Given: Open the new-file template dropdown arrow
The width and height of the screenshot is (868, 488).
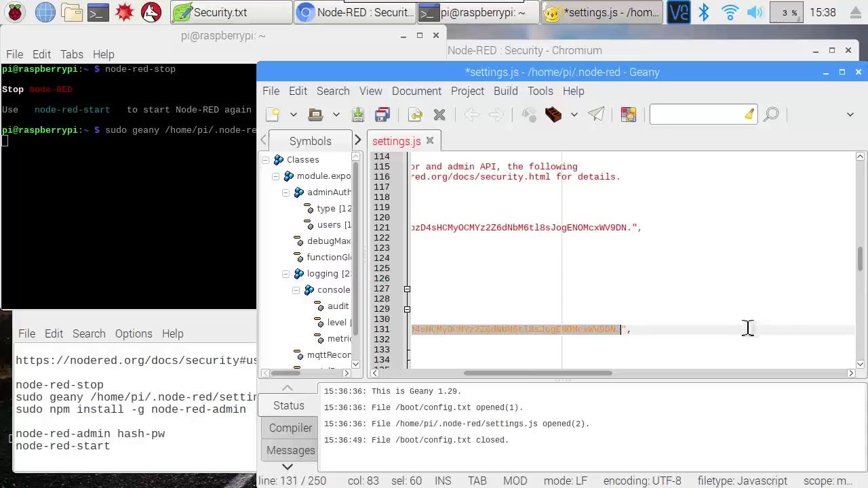Looking at the screenshot, I should coord(293,115).
